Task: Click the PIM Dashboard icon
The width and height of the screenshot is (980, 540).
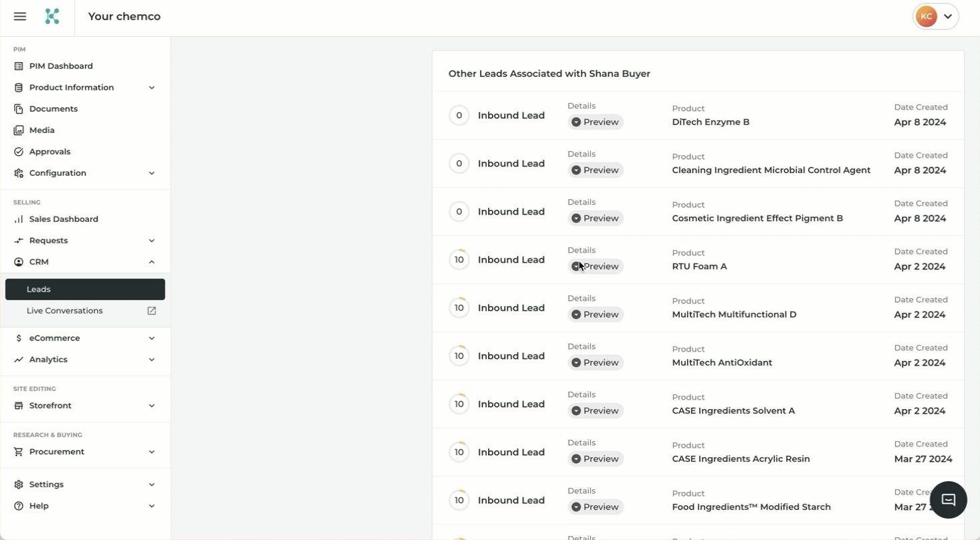Action: click(x=19, y=66)
